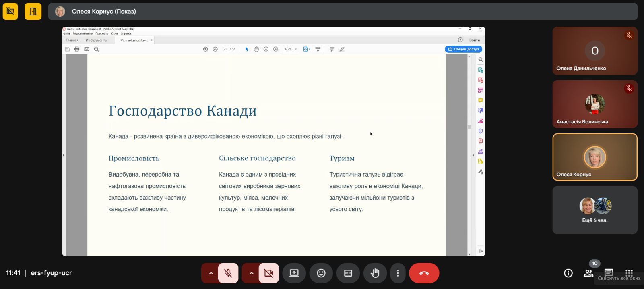Open the meeting chat panel
The width and height of the screenshot is (644, 289).
[609, 273]
